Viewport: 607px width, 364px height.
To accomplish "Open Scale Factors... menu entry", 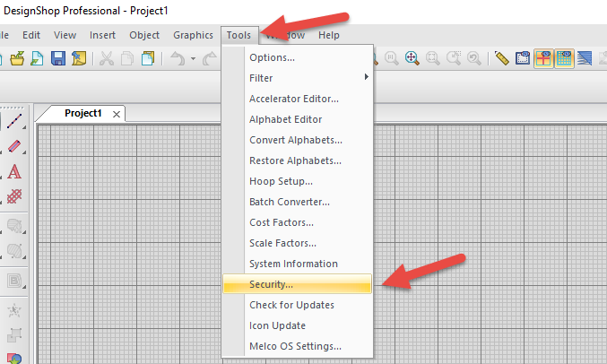I will click(x=297, y=243).
